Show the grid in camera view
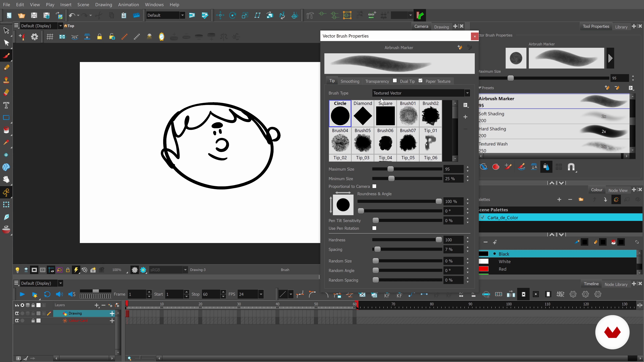Viewport: 644px width, 362px height. point(50,37)
